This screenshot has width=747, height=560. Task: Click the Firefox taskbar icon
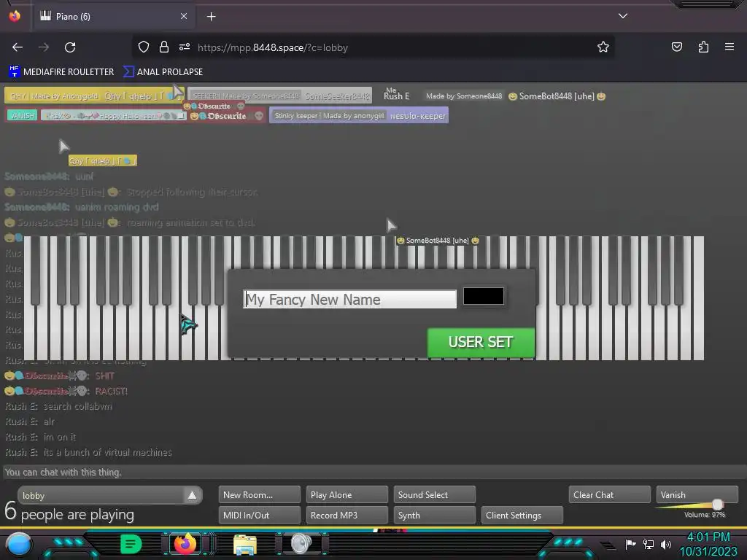(x=185, y=544)
